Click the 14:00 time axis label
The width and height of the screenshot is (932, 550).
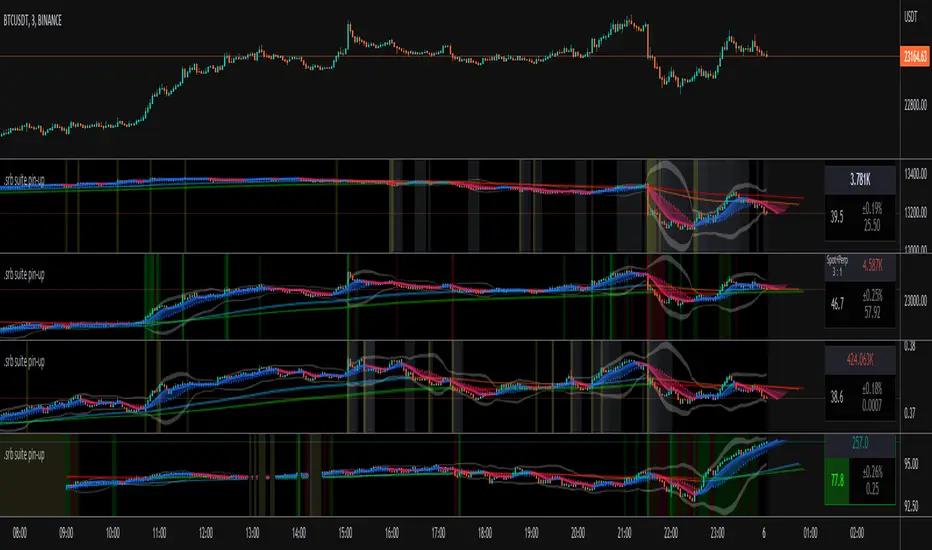click(x=298, y=533)
